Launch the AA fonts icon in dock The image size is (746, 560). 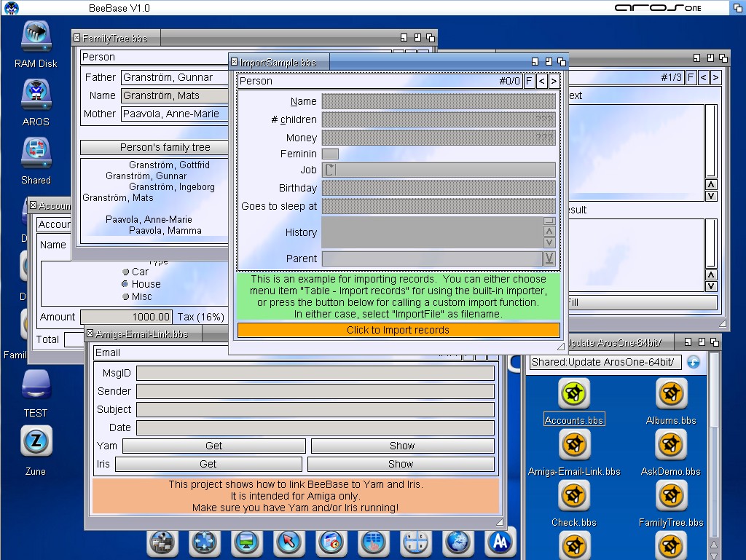tap(500, 542)
